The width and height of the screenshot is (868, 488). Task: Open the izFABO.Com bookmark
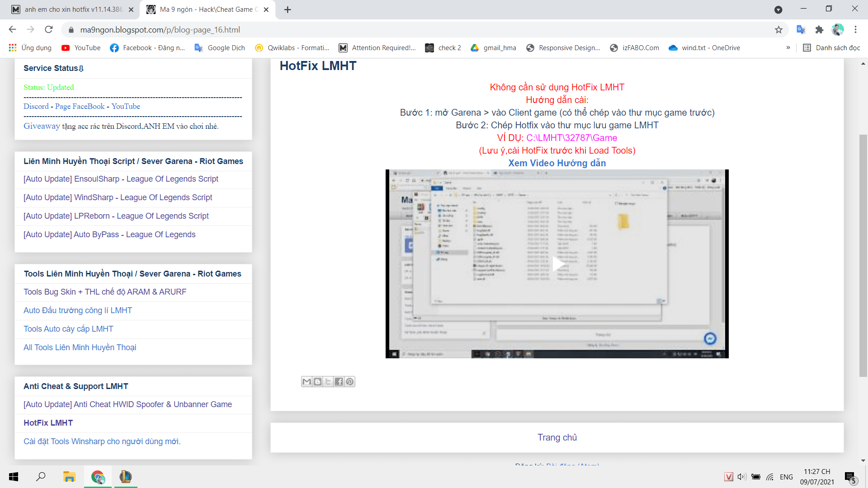click(634, 48)
